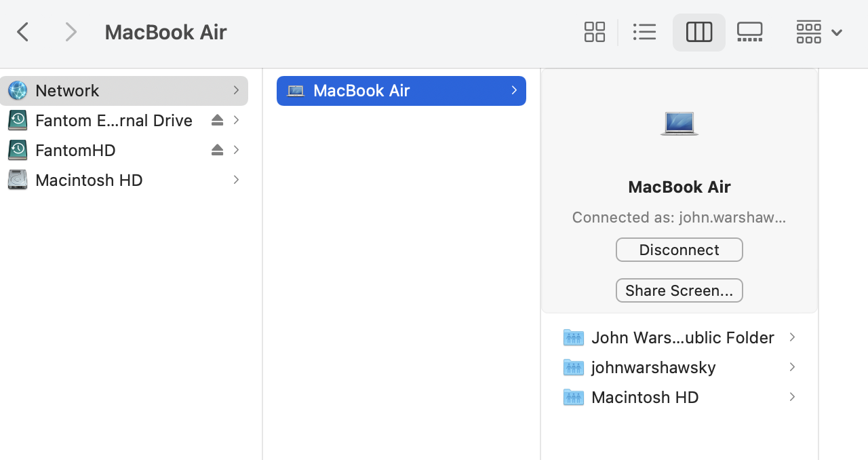Viewport: 868px width, 460px height.
Task: Select the highlighted MacBook Air row
Action: point(401,90)
